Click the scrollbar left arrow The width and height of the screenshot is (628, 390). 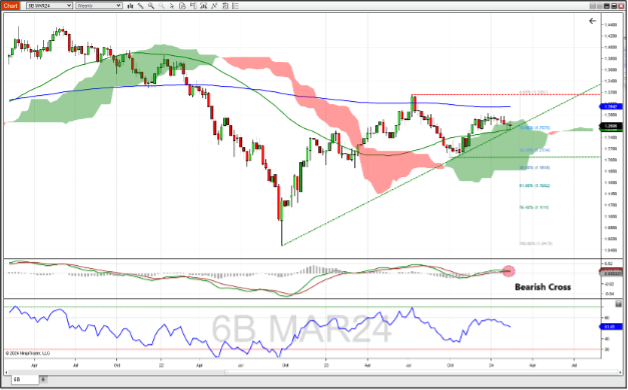pyautogui.click(x=7, y=372)
